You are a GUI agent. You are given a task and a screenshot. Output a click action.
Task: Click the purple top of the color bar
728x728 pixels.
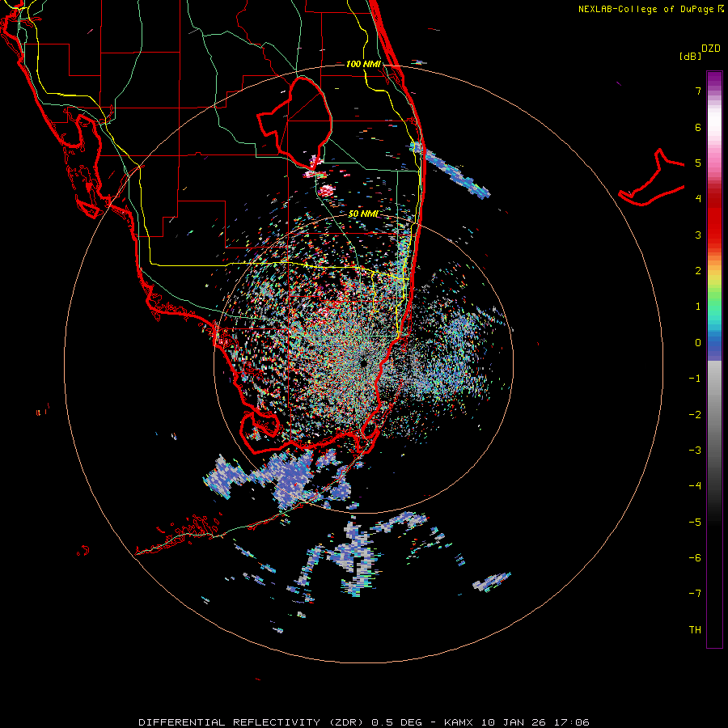(x=714, y=79)
